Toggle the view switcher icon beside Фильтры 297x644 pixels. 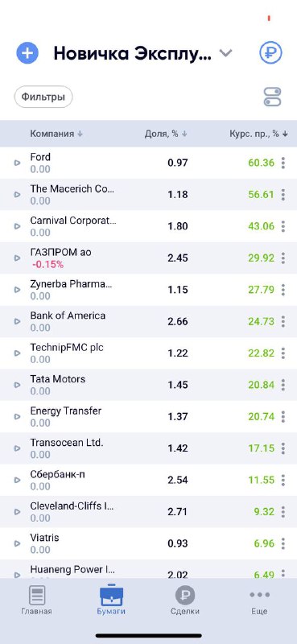click(272, 97)
